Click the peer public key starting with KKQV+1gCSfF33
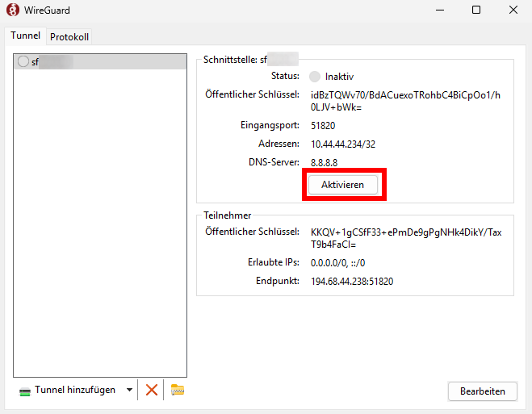 pos(406,238)
